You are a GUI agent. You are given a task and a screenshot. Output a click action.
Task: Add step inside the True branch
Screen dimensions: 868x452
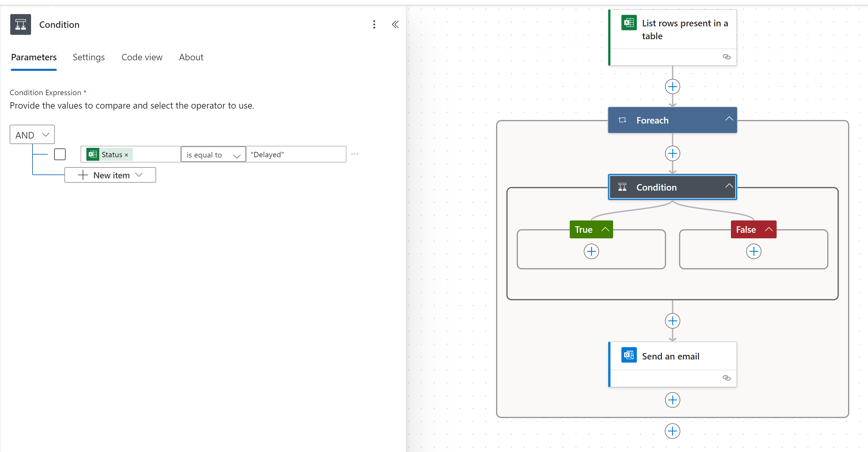tap(591, 251)
